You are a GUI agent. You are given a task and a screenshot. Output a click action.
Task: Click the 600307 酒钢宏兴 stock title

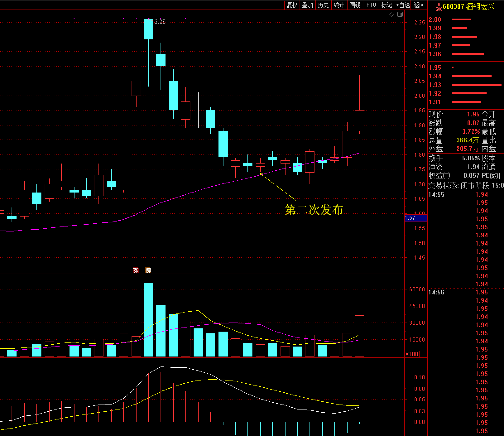click(468, 7)
